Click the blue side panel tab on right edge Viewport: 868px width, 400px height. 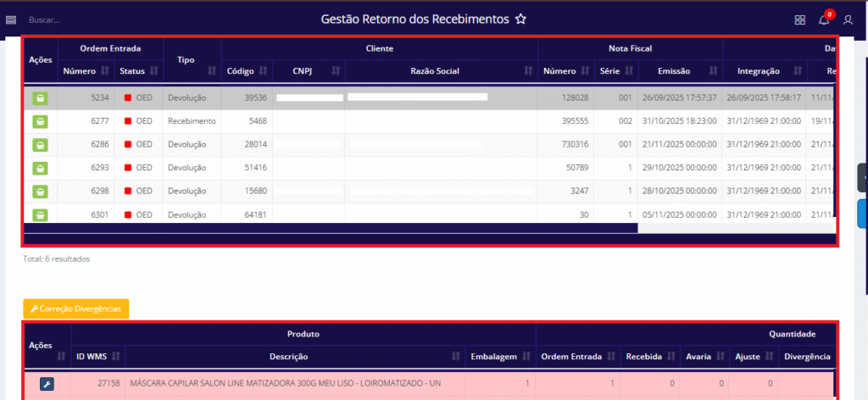863,214
